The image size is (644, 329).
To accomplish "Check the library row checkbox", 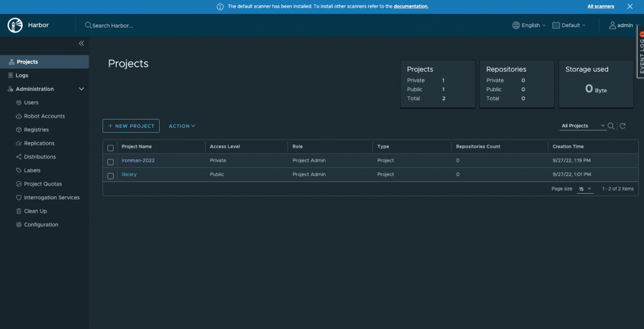I will click(x=111, y=176).
